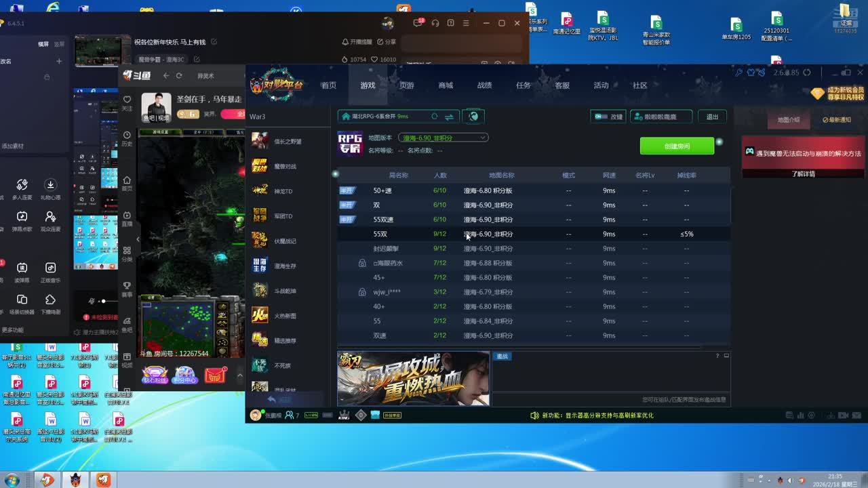Open the red gift envelope icon
This screenshot has height=488, width=868.
click(x=215, y=375)
